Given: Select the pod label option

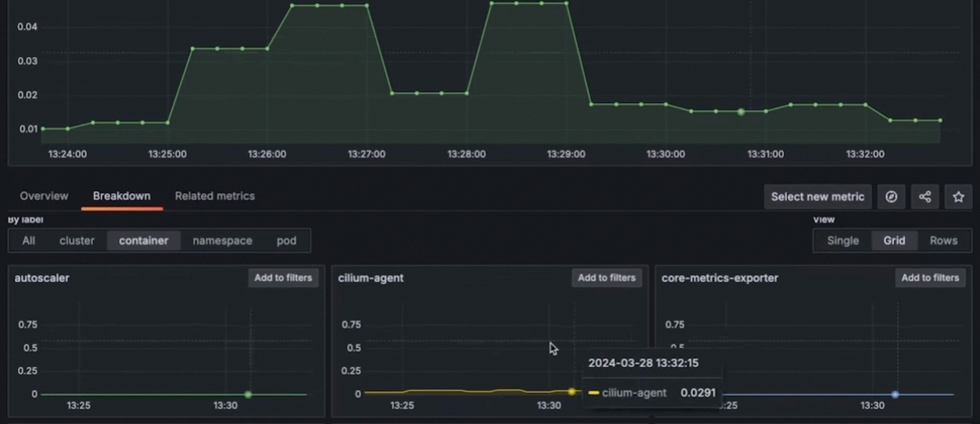Looking at the screenshot, I should (x=287, y=241).
